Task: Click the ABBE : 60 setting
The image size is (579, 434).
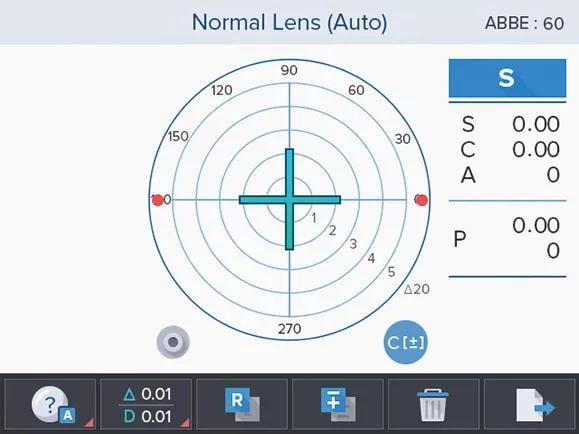Action: [x=524, y=23]
